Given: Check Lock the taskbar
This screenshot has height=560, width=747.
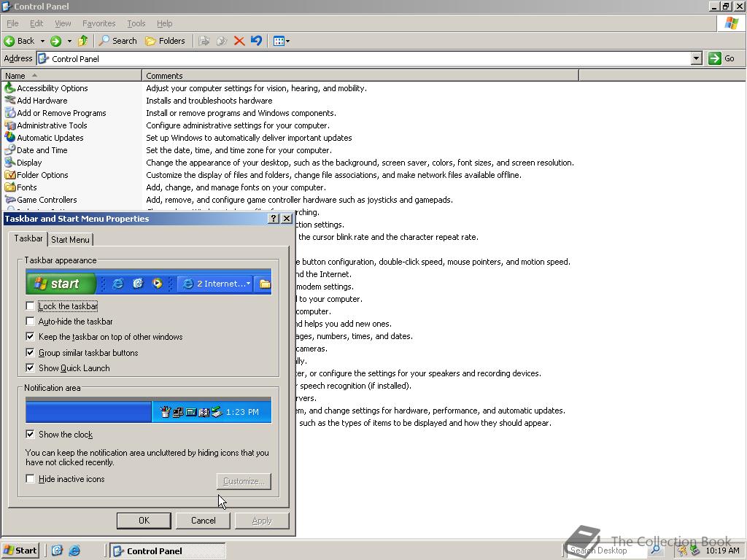Looking at the screenshot, I should click(x=30, y=306).
